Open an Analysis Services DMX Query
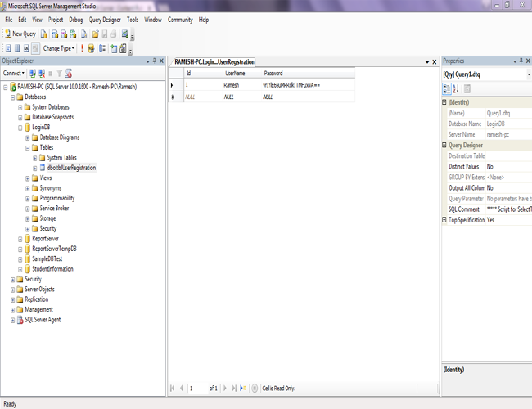 tap(64, 34)
